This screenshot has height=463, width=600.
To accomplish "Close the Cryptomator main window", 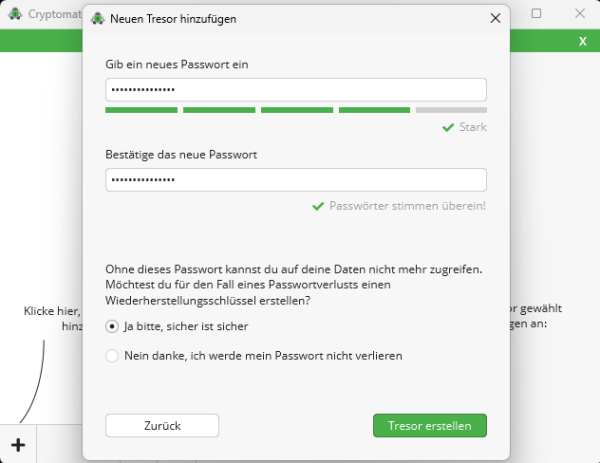I will click(580, 14).
